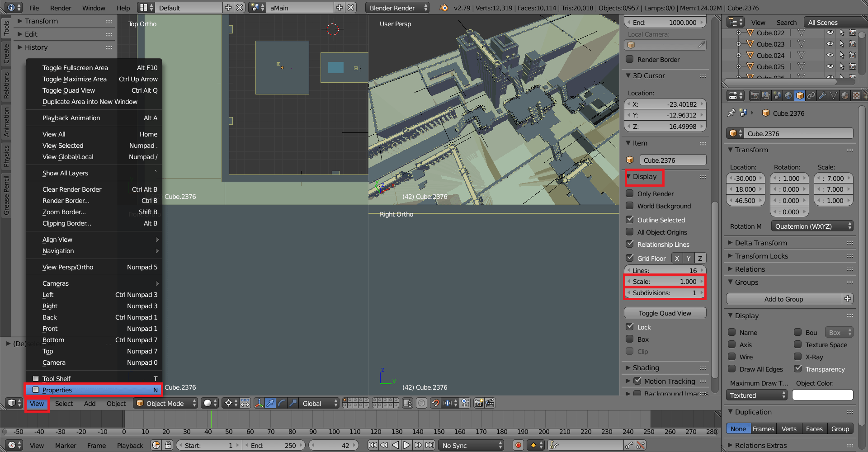
Task: Click the Object Color swatch
Action: pyautogui.click(x=822, y=395)
